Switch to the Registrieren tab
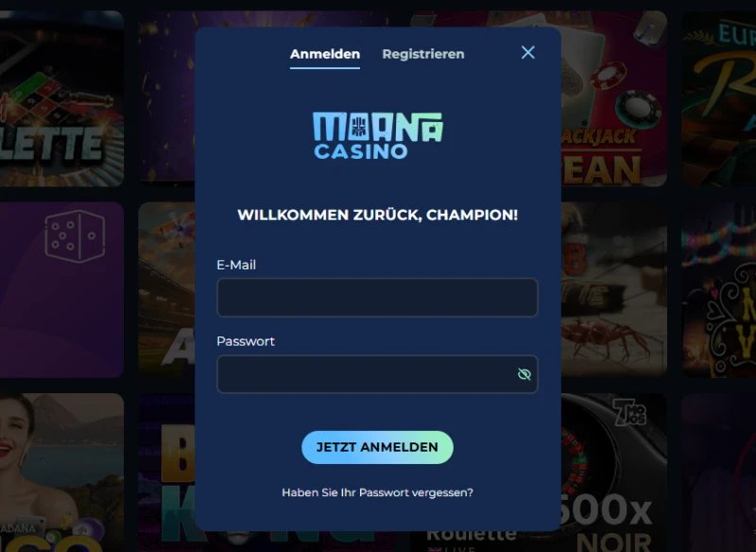Image resolution: width=756 pixels, height=552 pixels. (423, 54)
